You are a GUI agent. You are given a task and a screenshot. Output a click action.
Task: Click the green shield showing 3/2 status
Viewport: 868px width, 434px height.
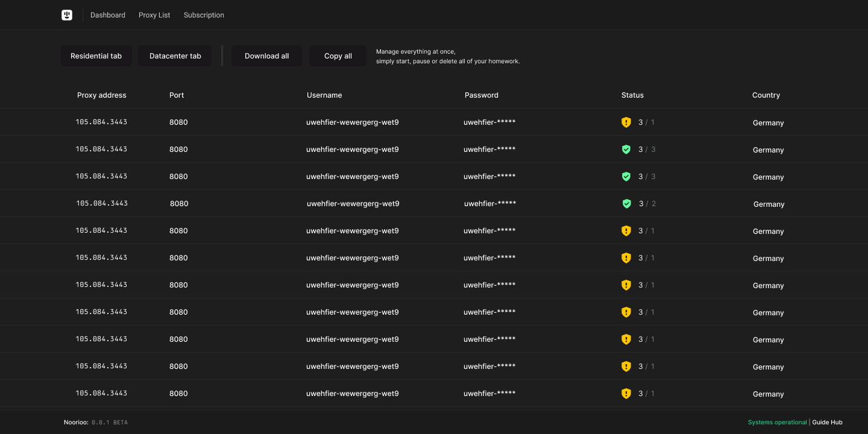coord(626,203)
